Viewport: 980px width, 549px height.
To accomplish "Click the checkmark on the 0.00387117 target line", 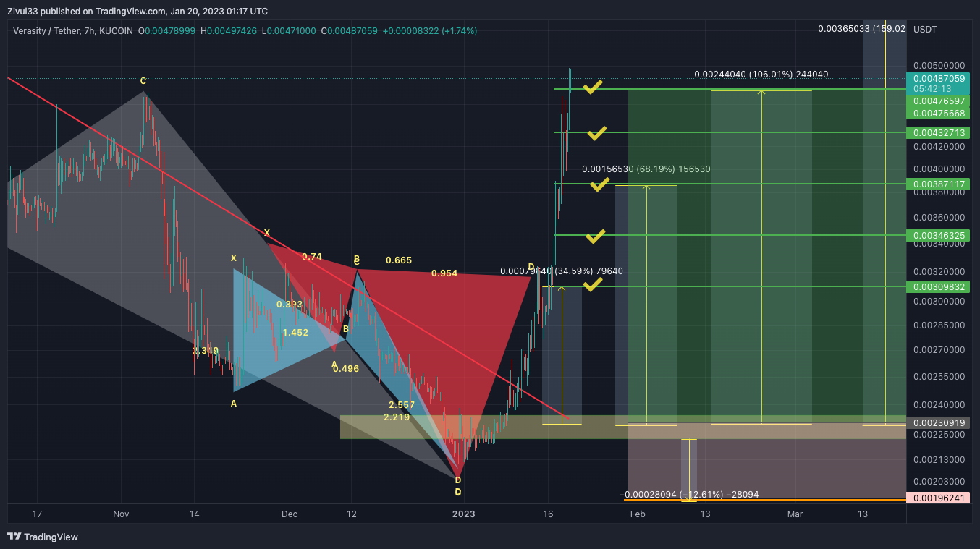I will 600,184.
